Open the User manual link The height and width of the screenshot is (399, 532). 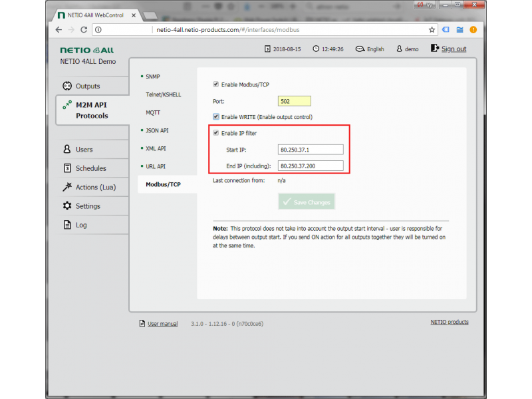click(x=162, y=324)
